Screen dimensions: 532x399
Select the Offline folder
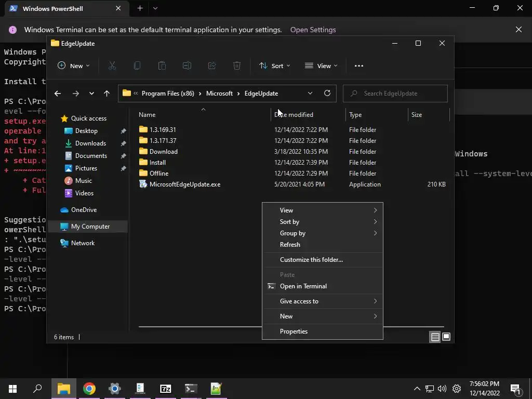point(159,174)
